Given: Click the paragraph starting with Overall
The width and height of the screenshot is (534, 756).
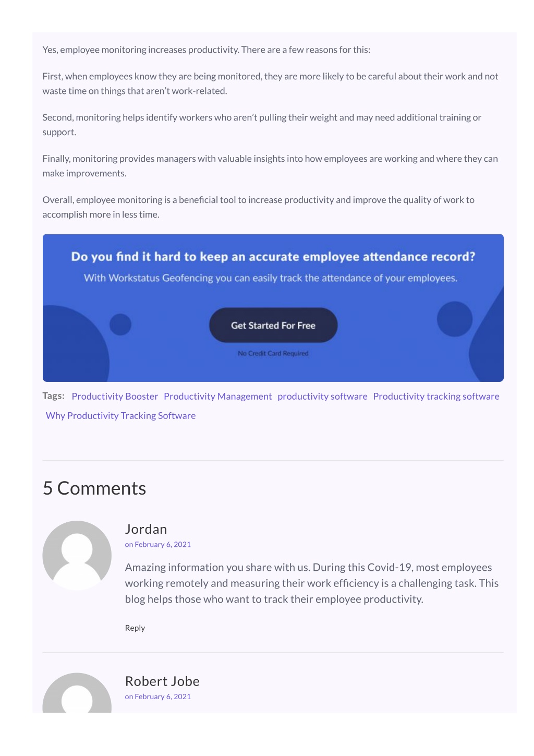Looking at the screenshot, I should tap(259, 207).
